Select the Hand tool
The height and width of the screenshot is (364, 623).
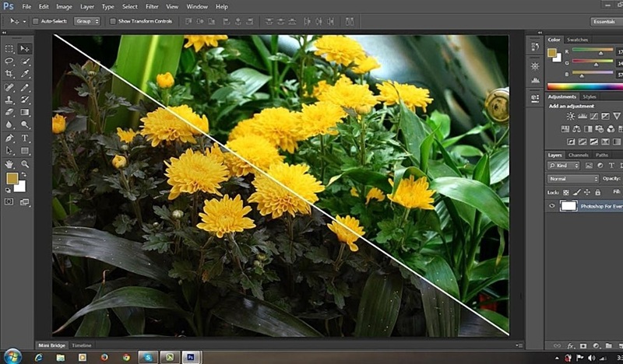[x=9, y=164]
